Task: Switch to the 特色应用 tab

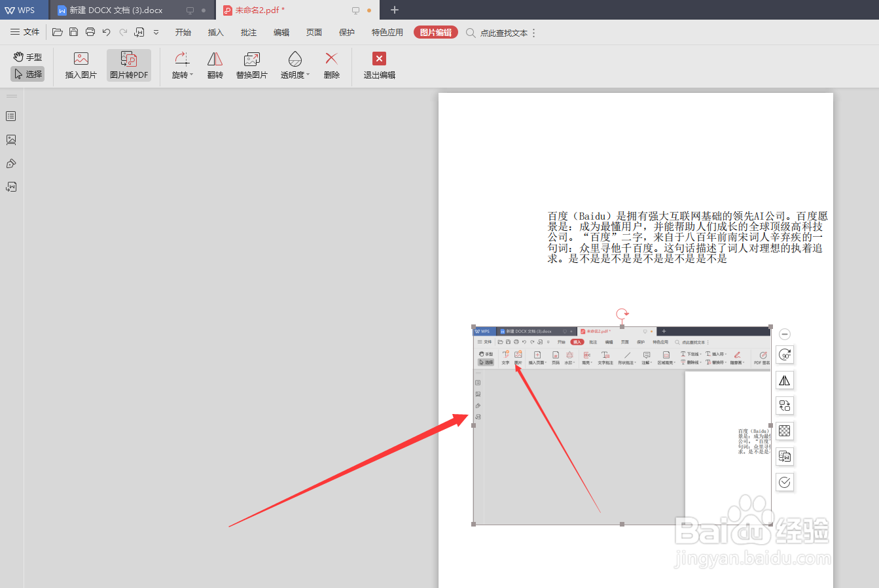Action: tap(387, 32)
